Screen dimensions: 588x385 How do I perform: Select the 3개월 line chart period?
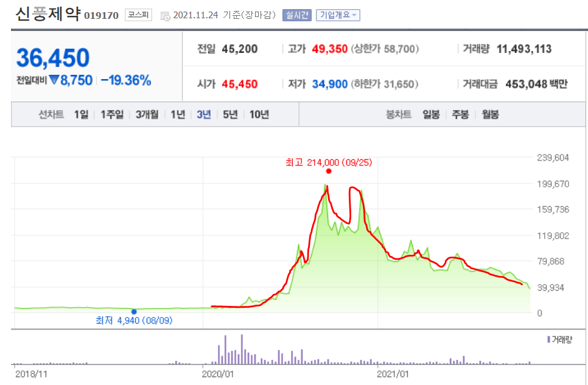pyautogui.click(x=147, y=114)
